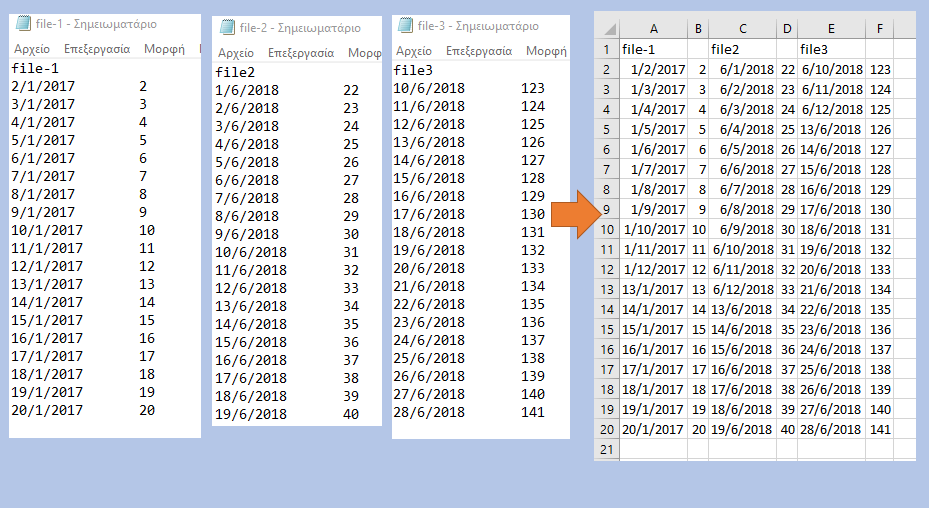Click 2/1/2017 line in file-1 Notepad
Screen dimensions: 929x508
43,87
